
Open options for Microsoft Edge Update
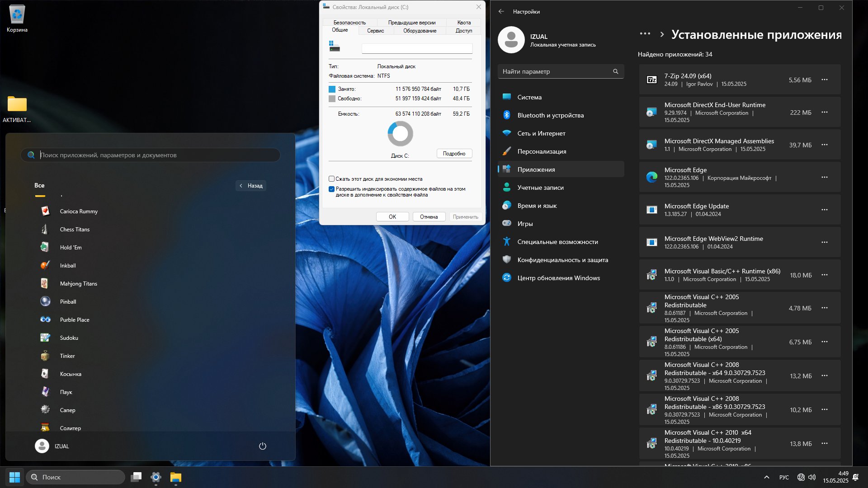(x=825, y=210)
